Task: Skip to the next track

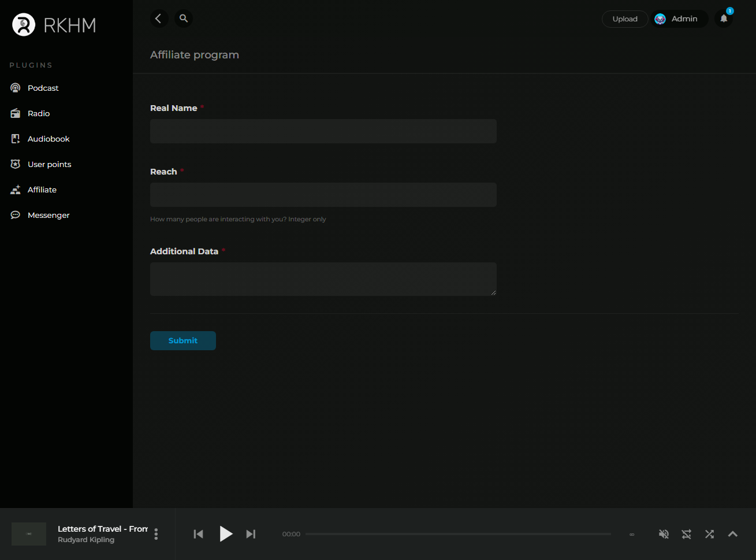Action: tap(251, 534)
